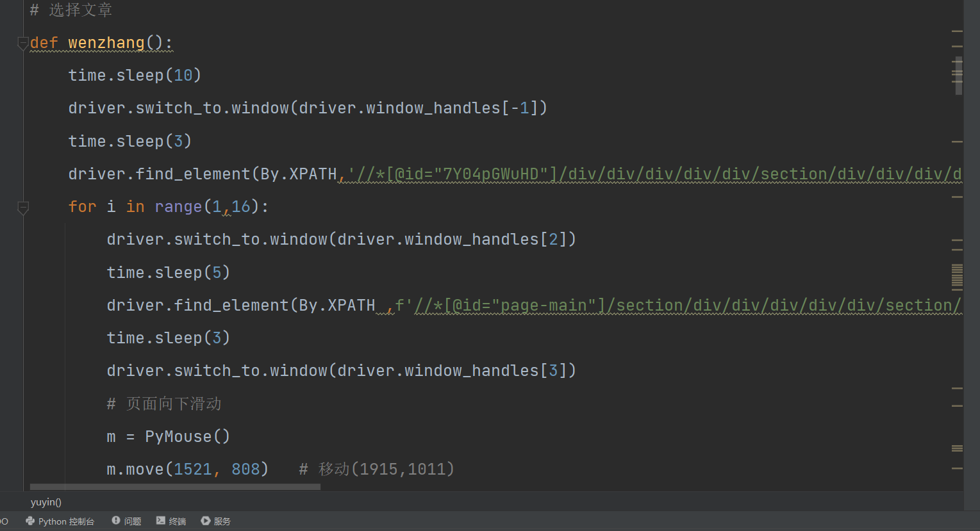The image size is (980, 531).
Task: Click the vertical scrollbar thumb
Action: click(x=959, y=76)
